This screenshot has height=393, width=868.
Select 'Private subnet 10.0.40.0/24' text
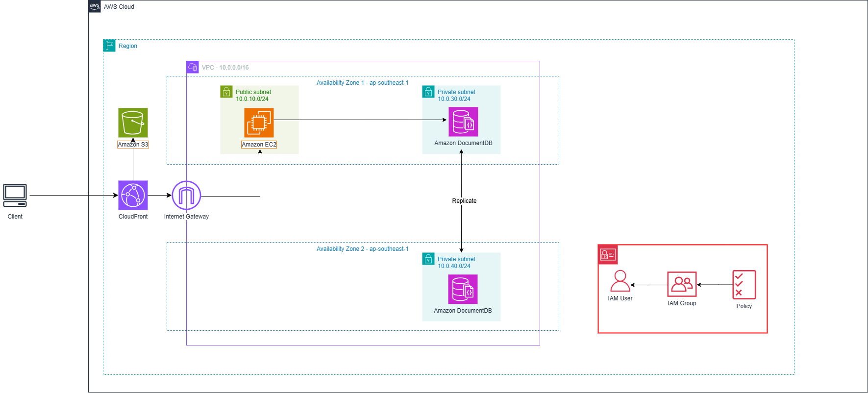click(456, 263)
